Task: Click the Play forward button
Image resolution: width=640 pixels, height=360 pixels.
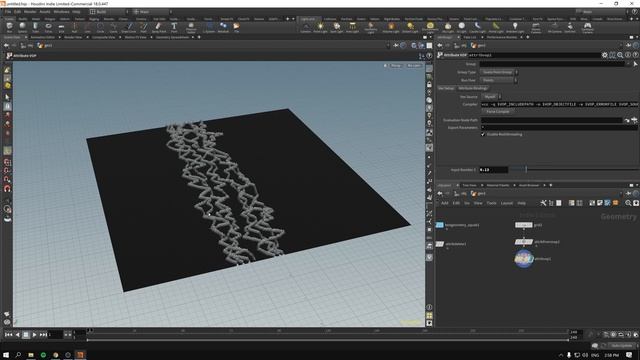Action: 34,335
